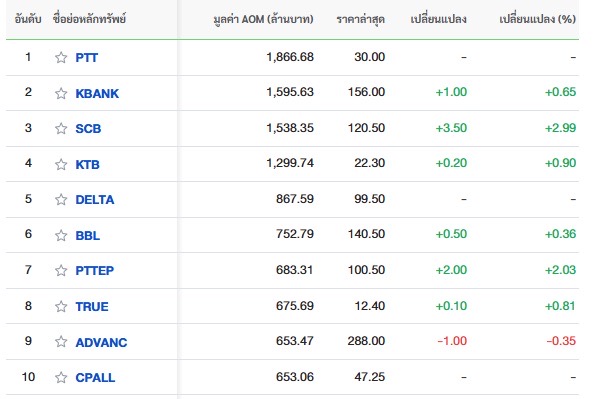
Task: Open the PTT stock link
Action: (x=87, y=58)
